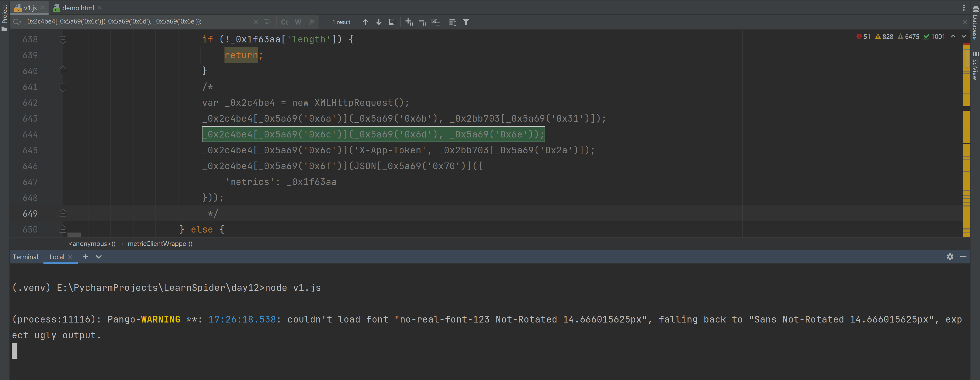980x380 pixels.
Task: Close the v1.js tab
Action: pyautogui.click(x=42, y=8)
